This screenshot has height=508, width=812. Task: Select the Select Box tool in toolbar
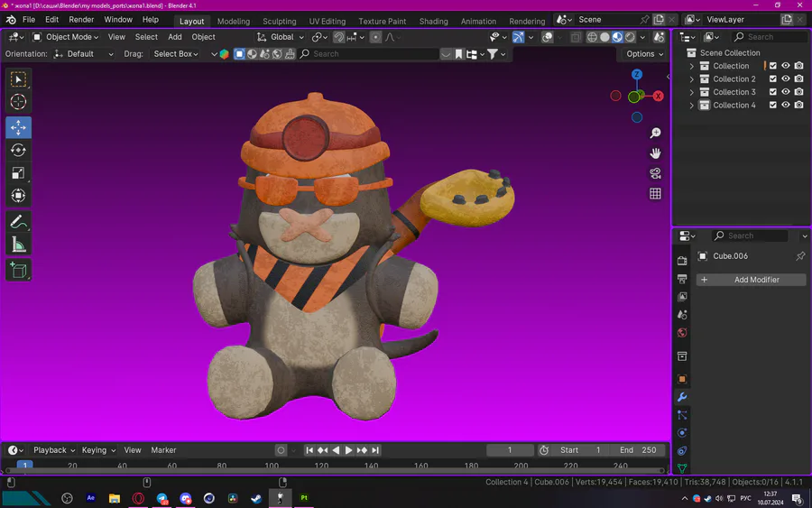point(18,79)
